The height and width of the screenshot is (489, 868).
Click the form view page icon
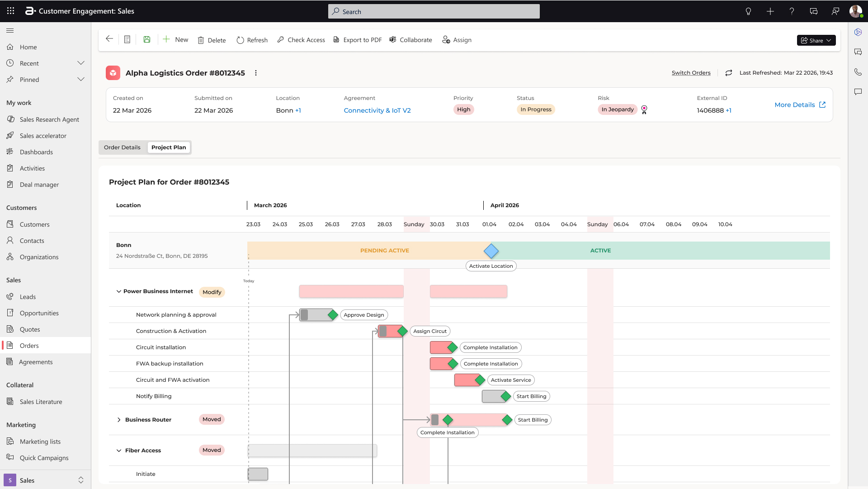coord(127,39)
